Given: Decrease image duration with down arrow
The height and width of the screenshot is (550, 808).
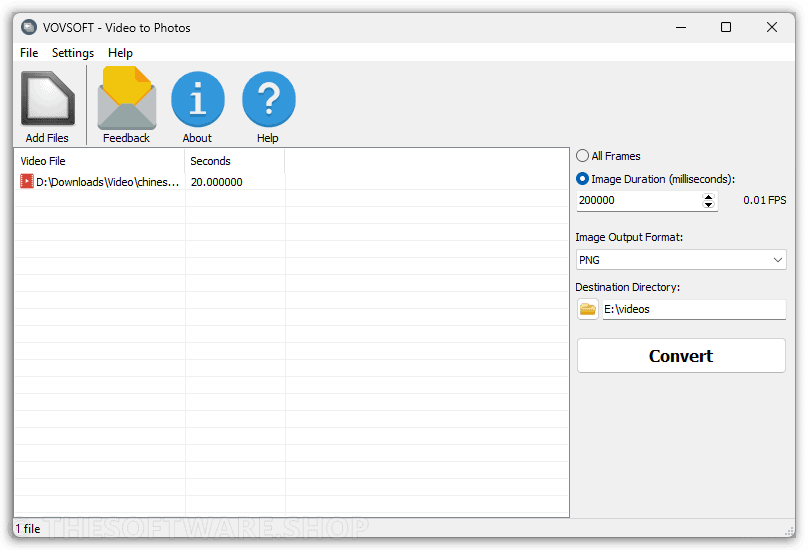Looking at the screenshot, I should pos(709,205).
